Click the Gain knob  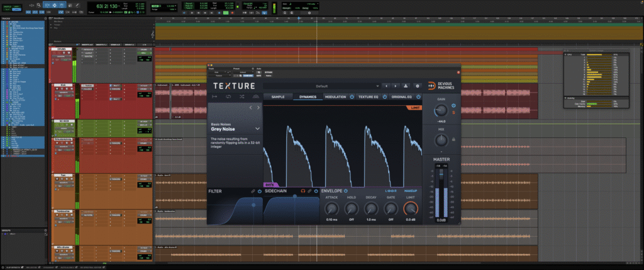click(441, 110)
